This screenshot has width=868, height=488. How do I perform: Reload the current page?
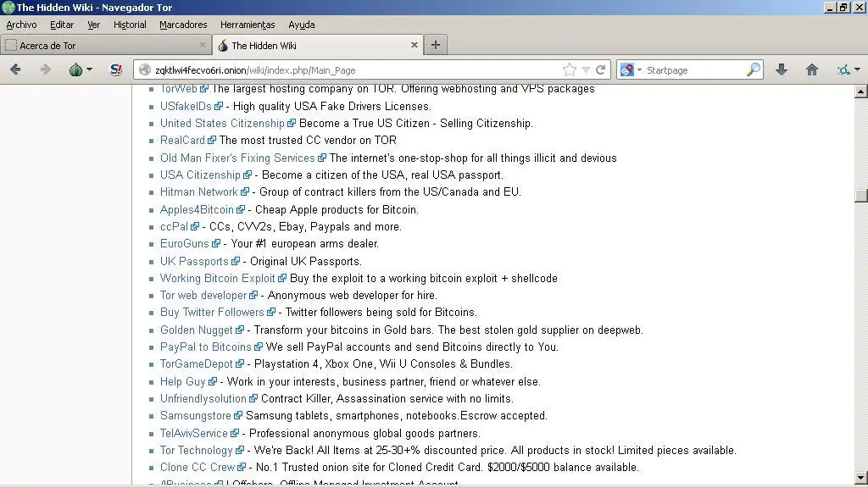coord(601,69)
